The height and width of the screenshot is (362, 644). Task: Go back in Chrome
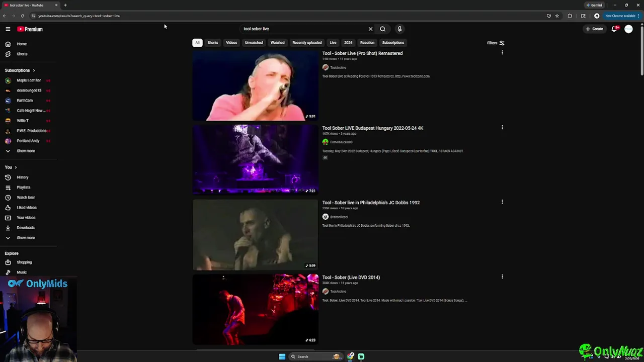point(5,16)
